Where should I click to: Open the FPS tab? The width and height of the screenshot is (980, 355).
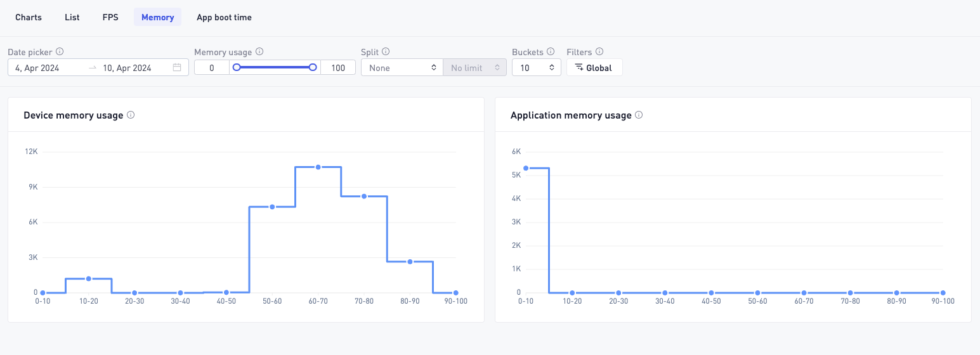click(x=110, y=17)
